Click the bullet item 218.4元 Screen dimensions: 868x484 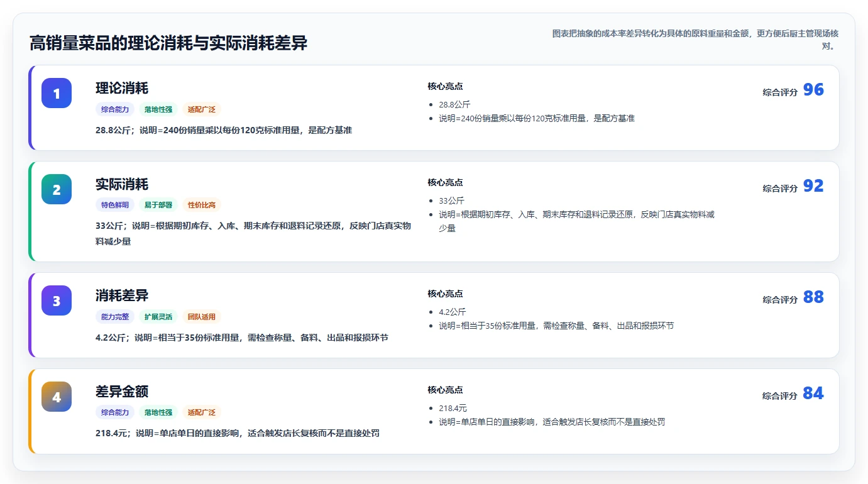pos(453,409)
